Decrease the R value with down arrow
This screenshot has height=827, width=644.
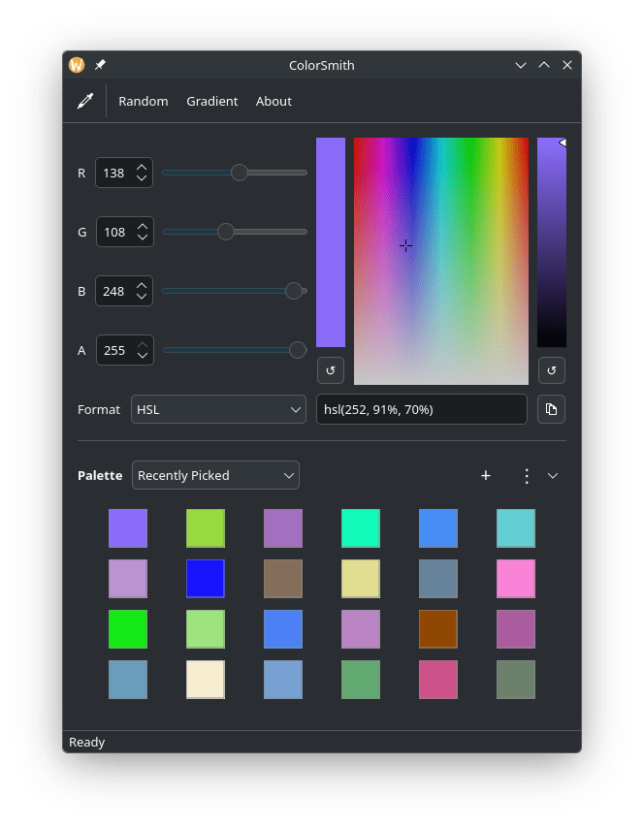142,178
